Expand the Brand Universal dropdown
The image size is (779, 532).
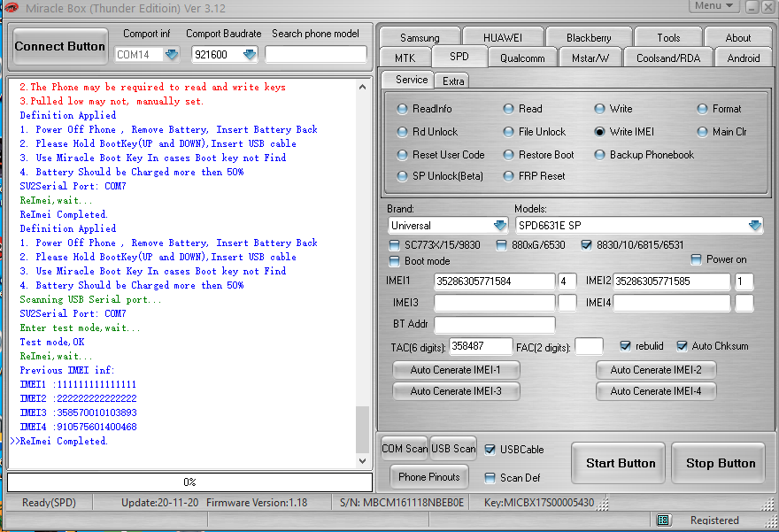[x=500, y=226]
